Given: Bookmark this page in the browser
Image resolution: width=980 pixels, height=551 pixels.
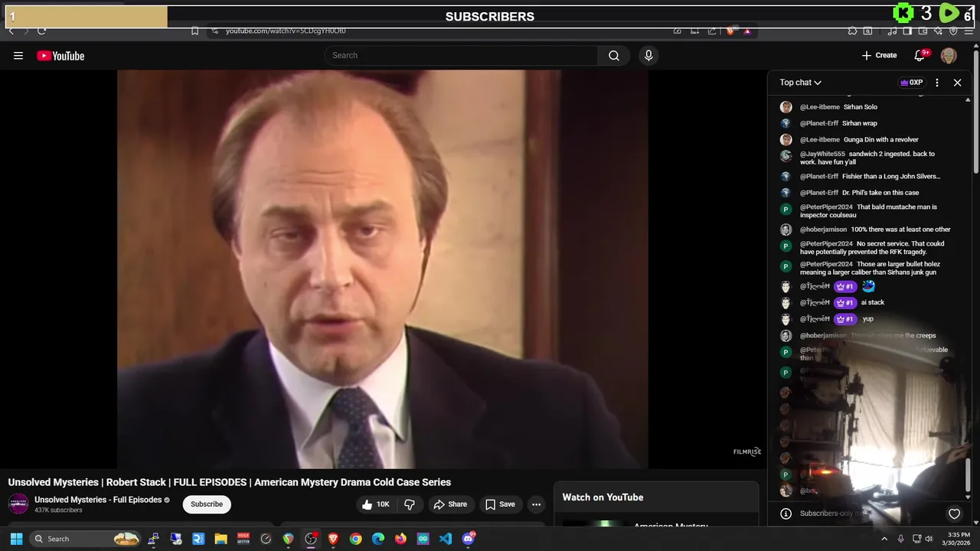Looking at the screenshot, I should click(194, 31).
